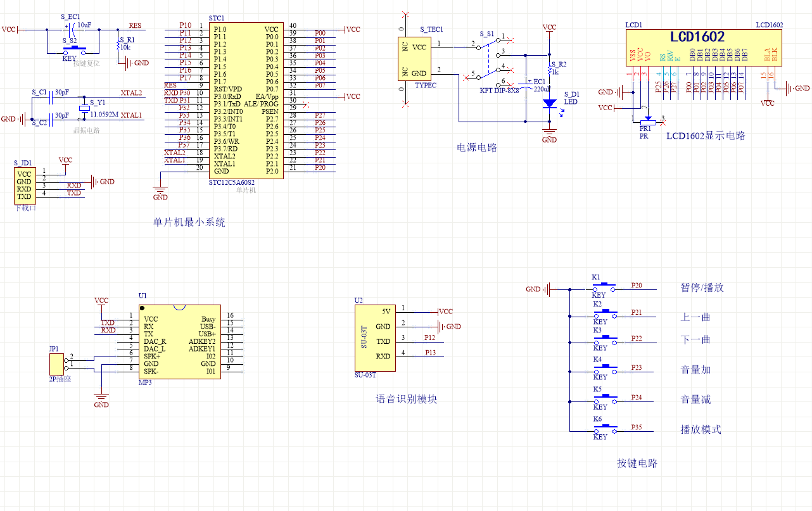Click the P35 net label on K6
This screenshot has width=812, height=511.
pyautogui.click(x=636, y=427)
